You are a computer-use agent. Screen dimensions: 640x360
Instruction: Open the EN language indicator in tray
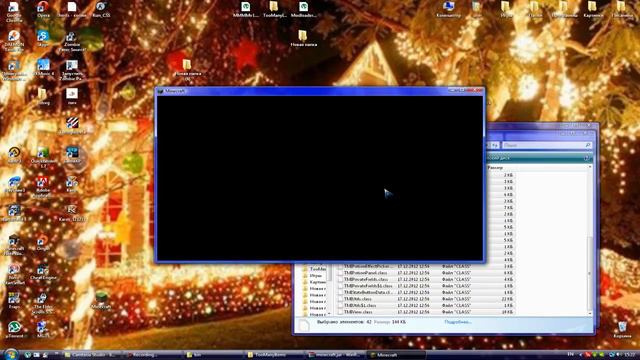click(x=571, y=354)
